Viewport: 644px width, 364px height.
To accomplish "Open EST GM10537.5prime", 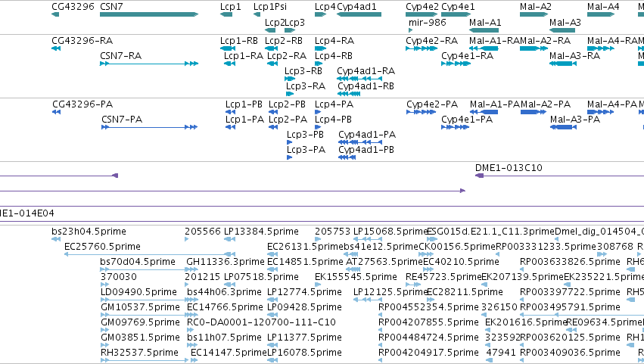I will pos(140,307).
